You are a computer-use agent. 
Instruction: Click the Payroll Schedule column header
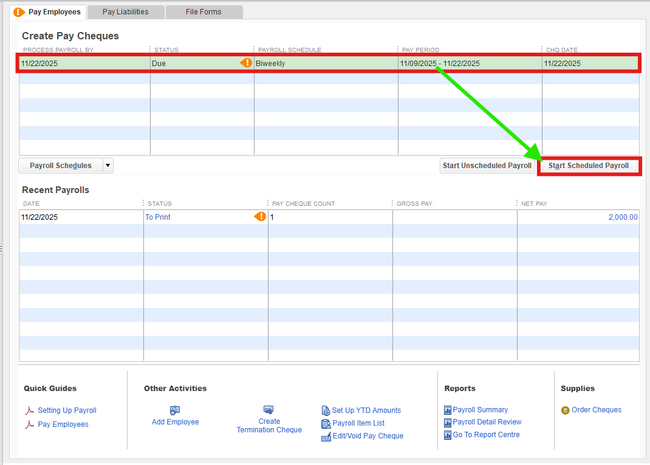pyautogui.click(x=290, y=50)
